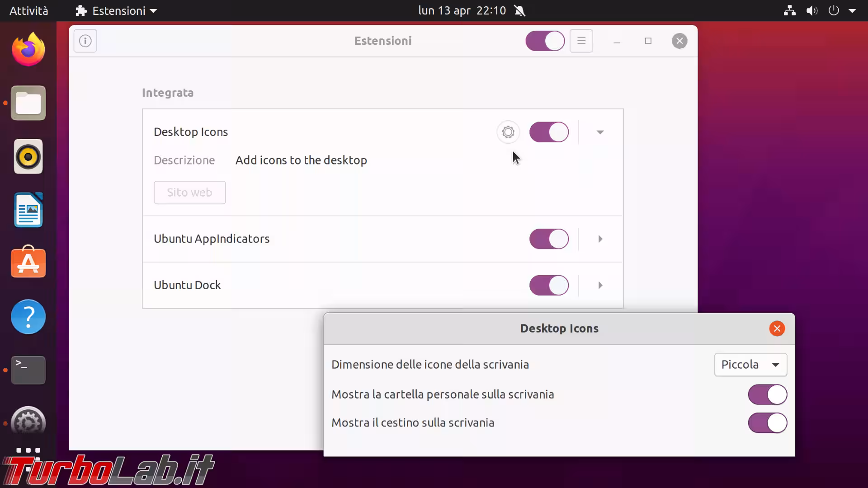Turn off Ubuntu AppIndicators extension
Viewport: 868px width, 488px height.
pos(549,239)
